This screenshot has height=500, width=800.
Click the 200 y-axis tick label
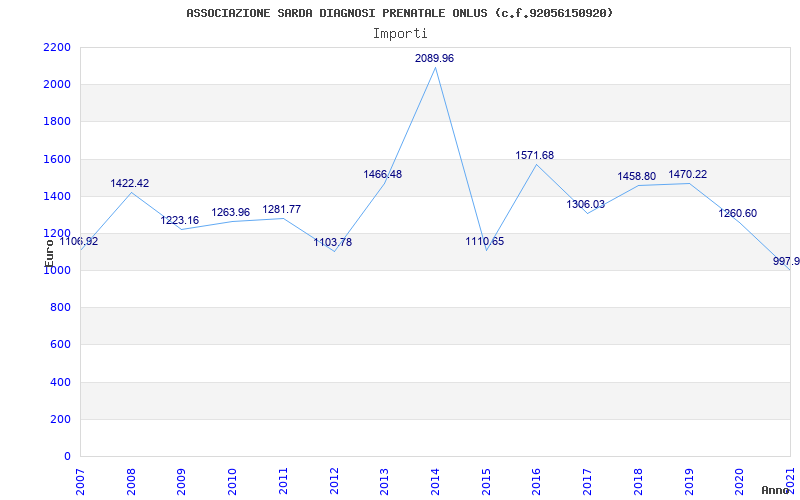(x=60, y=419)
